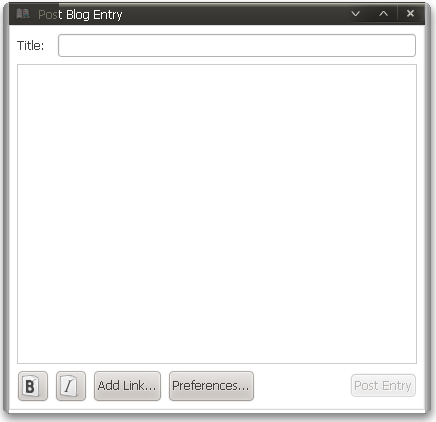
Task: Enable italic text style in the editor
Action: point(71,386)
